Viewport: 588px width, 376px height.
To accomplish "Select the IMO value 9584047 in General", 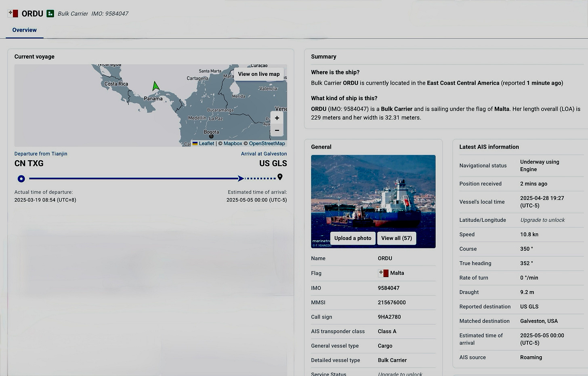I will tap(388, 288).
